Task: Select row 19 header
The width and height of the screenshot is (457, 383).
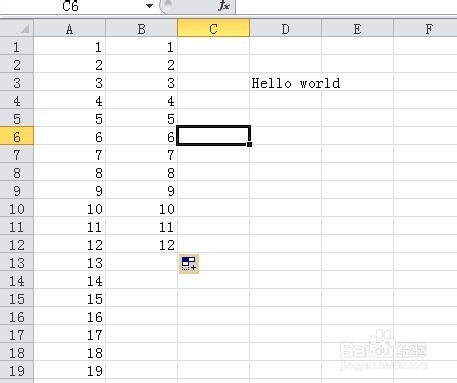Action: pyautogui.click(x=17, y=370)
